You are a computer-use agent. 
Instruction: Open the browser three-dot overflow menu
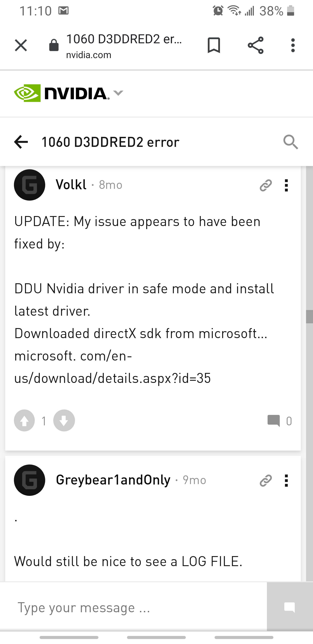pyautogui.click(x=293, y=45)
